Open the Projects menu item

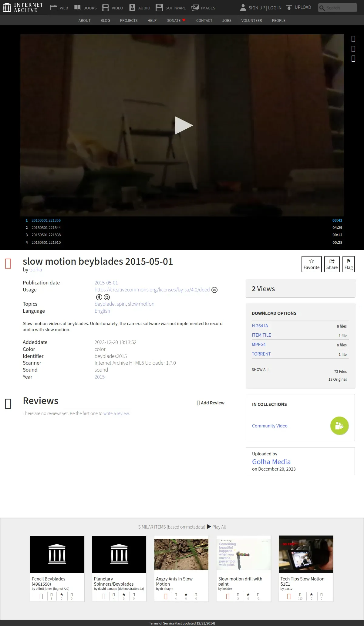[129, 21]
